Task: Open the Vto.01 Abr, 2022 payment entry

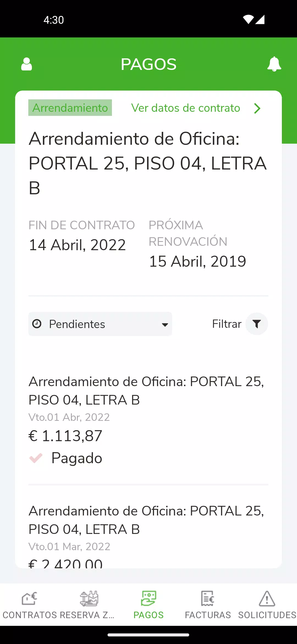Action: click(148, 420)
